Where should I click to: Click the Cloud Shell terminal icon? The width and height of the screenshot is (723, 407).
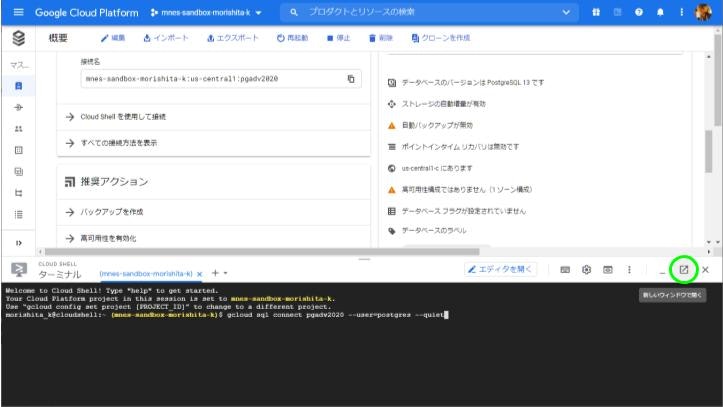(x=19, y=270)
